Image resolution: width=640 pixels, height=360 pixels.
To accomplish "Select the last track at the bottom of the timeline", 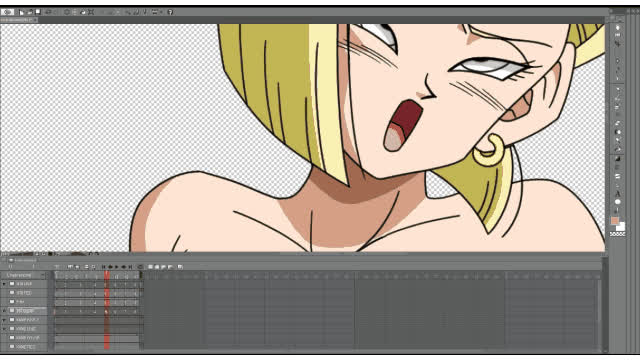I will point(24,347).
